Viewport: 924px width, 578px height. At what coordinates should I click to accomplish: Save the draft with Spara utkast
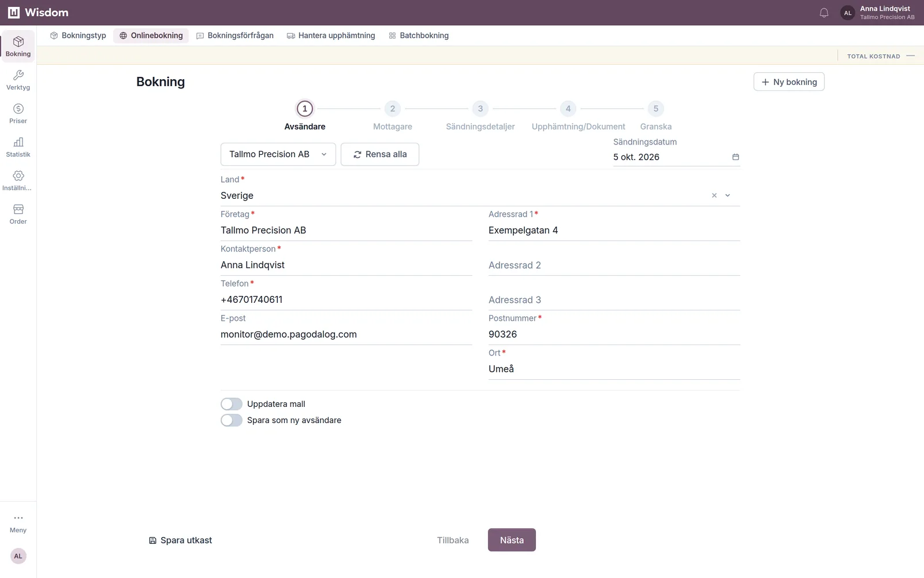pos(180,540)
